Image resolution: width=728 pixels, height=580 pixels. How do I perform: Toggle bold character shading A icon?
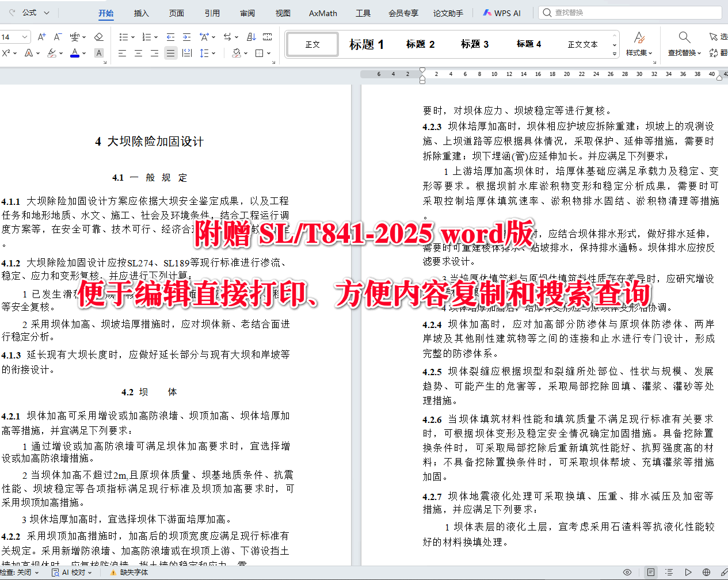point(98,52)
